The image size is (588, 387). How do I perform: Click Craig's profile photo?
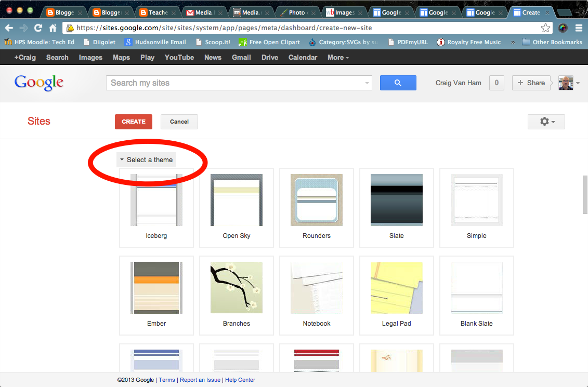(566, 83)
